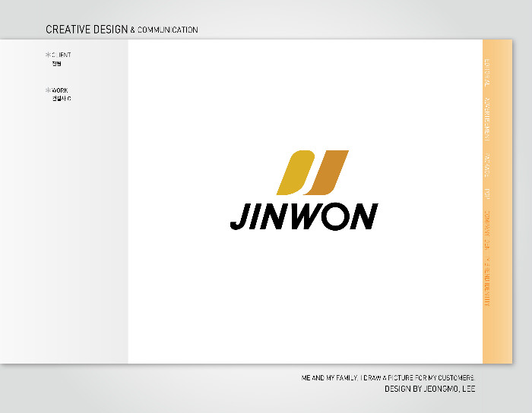This screenshot has height=413, width=532.
Task: Select the Korean description under WORK
Action: 61,99
